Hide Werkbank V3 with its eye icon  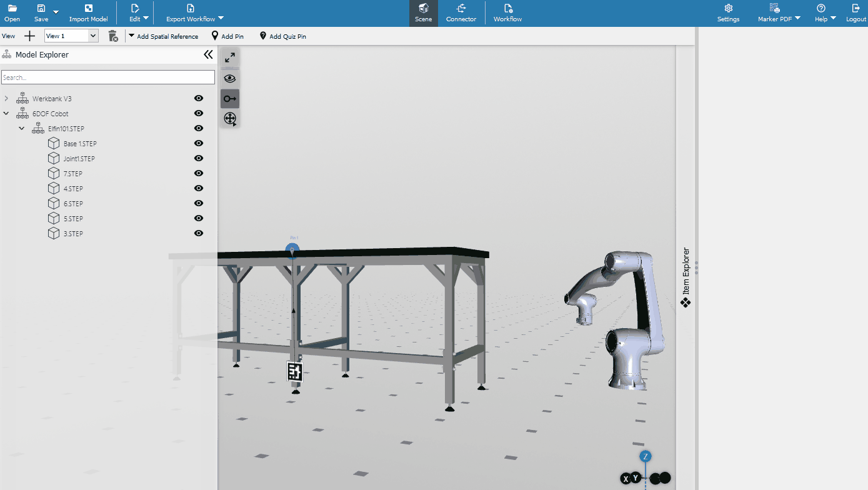(x=199, y=98)
